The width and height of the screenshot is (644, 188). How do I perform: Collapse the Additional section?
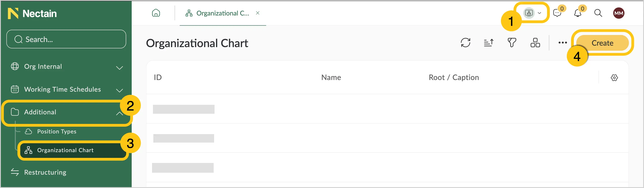coord(66,112)
